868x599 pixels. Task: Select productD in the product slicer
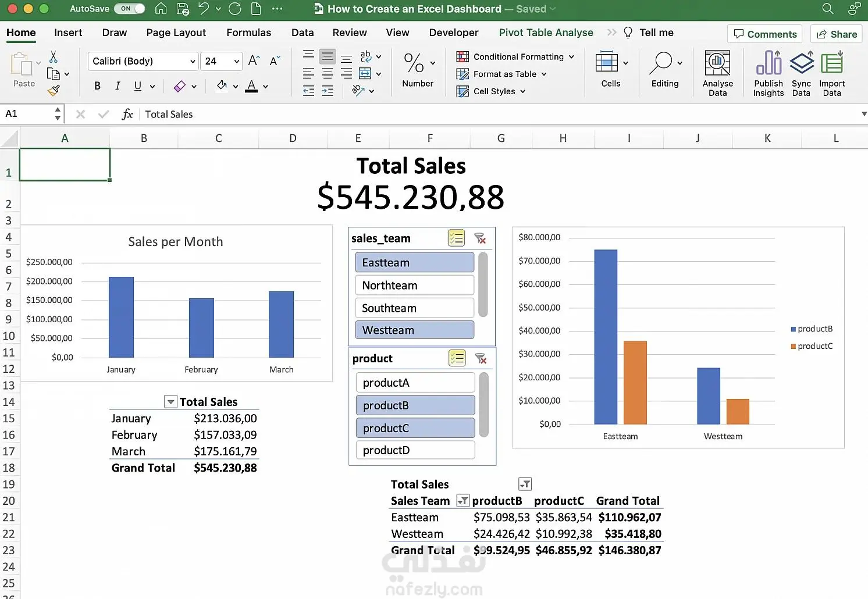click(x=415, y=450)
